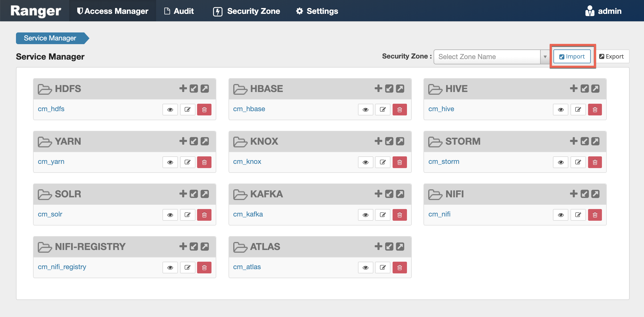Open the cm_knox service link
The image size is (644, 317).
click(x=247, y=161)
